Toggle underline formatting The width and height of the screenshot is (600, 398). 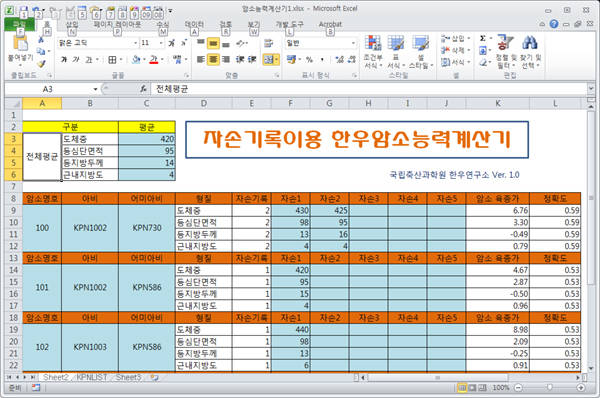tap(88, 60)
